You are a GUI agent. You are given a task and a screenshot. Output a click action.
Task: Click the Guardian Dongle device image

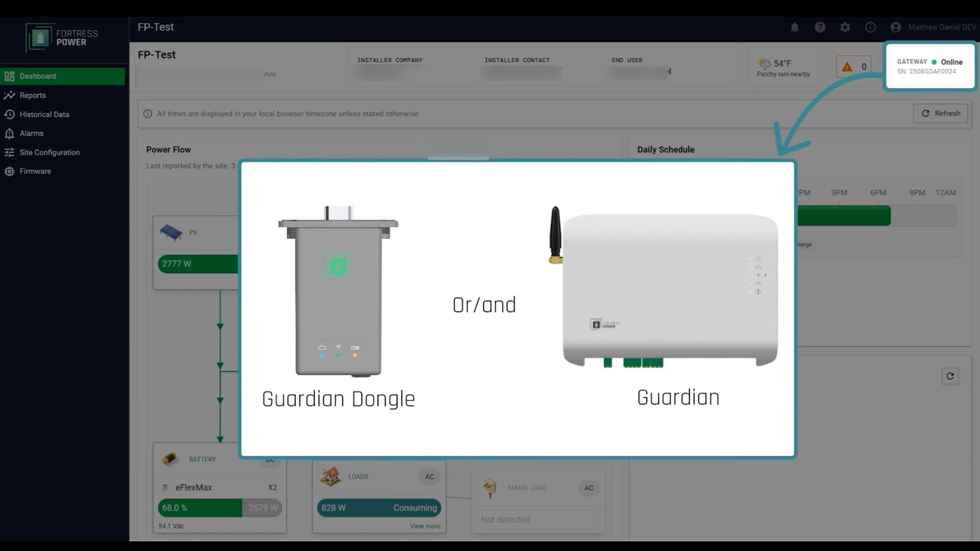(x=338, y=291)
